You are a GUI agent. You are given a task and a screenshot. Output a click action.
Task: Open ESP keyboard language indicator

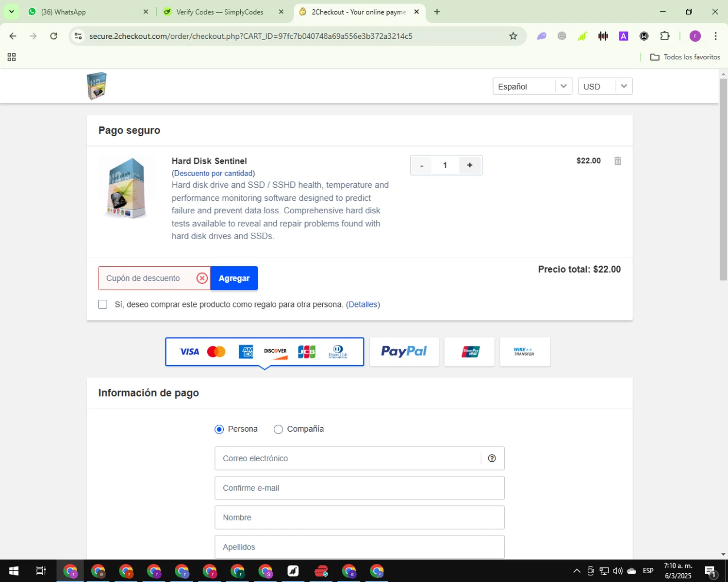tap(648, 571)
